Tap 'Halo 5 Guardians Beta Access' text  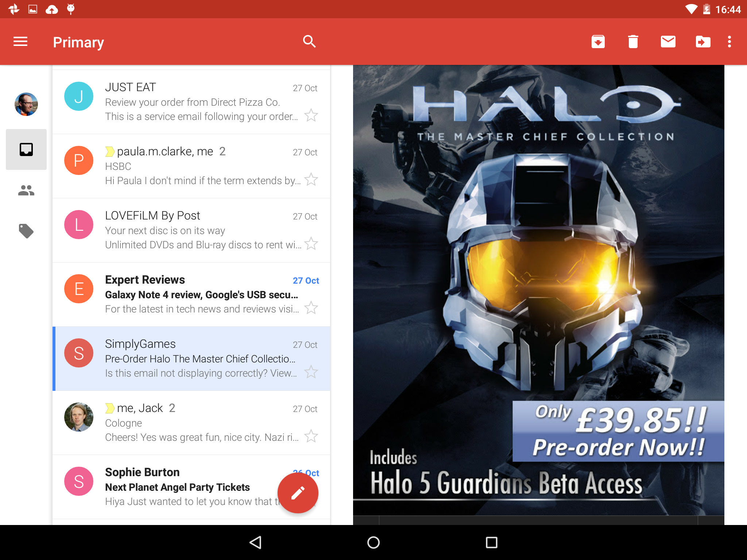[x=506, y=483]
